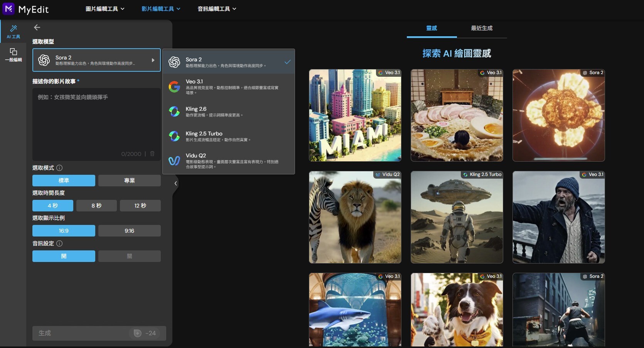Screen dimensions: 644x348
Task: Turn audio on with 開
Action: pos(64,256)
